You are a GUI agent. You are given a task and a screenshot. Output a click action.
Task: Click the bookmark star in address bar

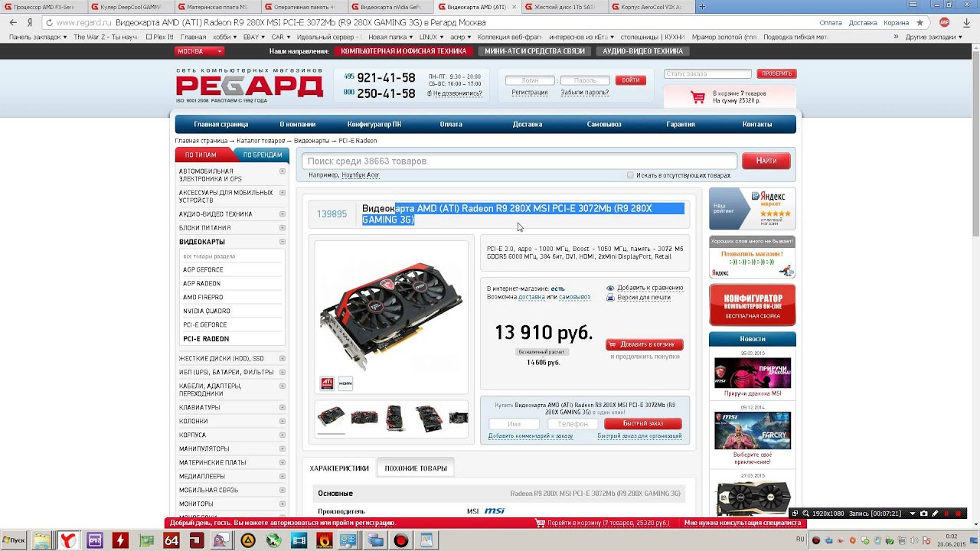[x=920, y=23]
